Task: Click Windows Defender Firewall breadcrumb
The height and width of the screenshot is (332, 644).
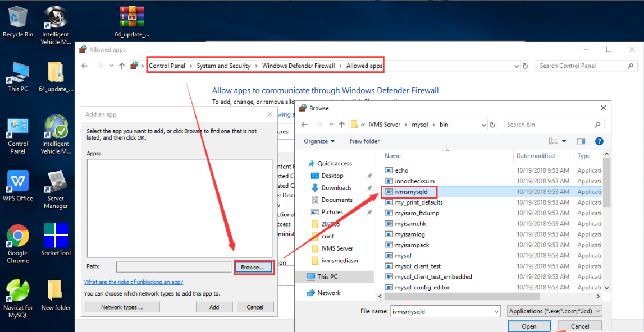Action: pos(298,66)
